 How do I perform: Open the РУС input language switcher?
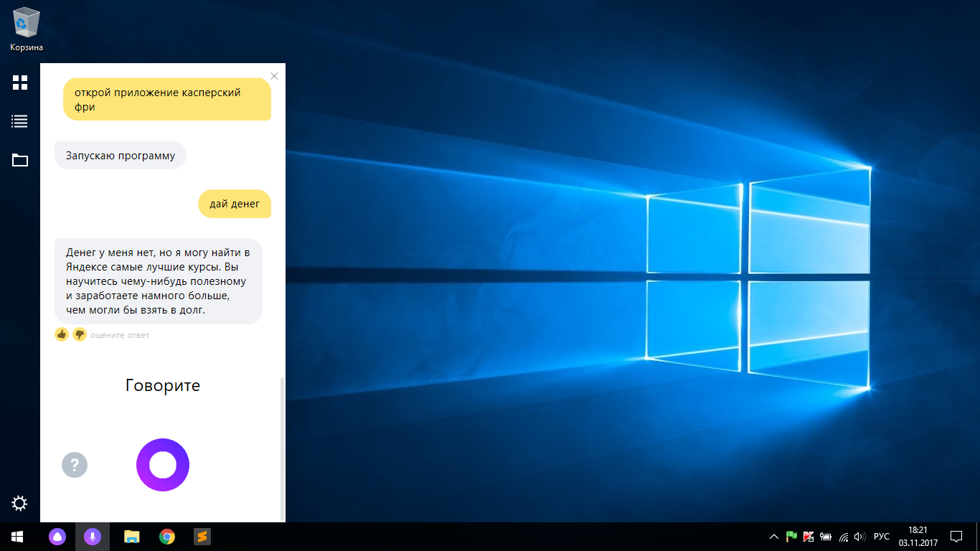[x=881, y=537]
